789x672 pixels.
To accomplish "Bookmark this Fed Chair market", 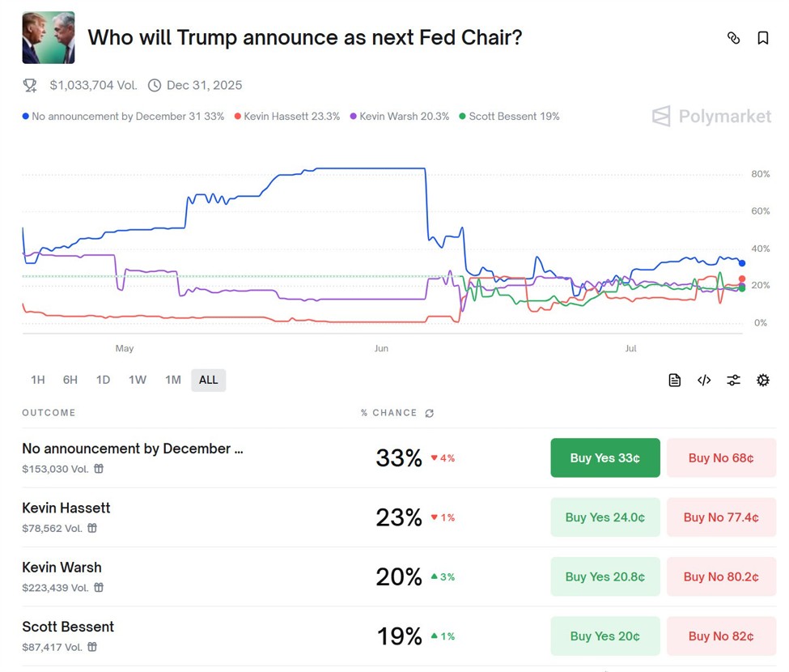I will tap(762, 38).
